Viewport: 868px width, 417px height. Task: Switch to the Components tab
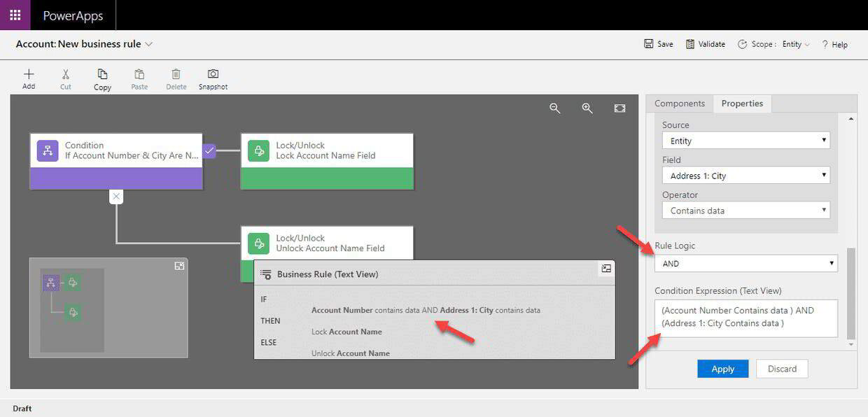click(678, 103)
